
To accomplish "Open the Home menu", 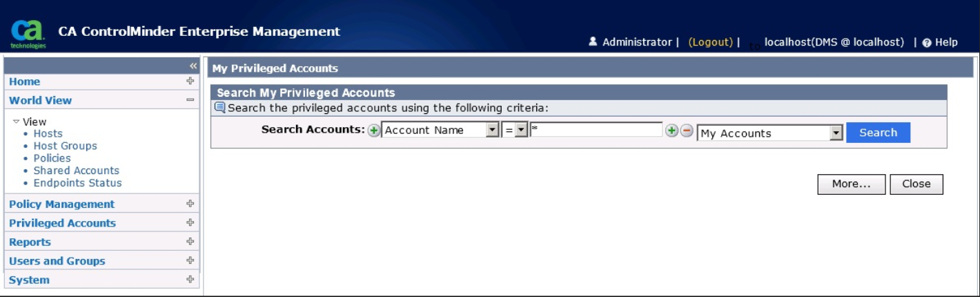I will click(x=25, y=82).
